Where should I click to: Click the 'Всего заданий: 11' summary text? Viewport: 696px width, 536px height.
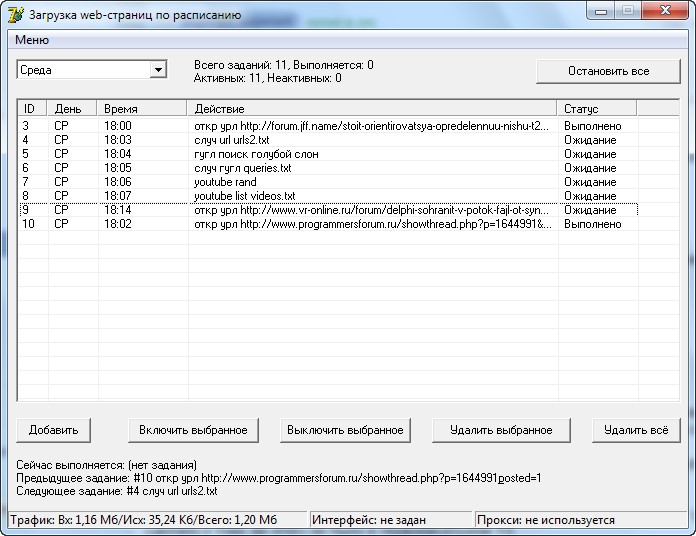pyautogui.click(x=241, y=65)
